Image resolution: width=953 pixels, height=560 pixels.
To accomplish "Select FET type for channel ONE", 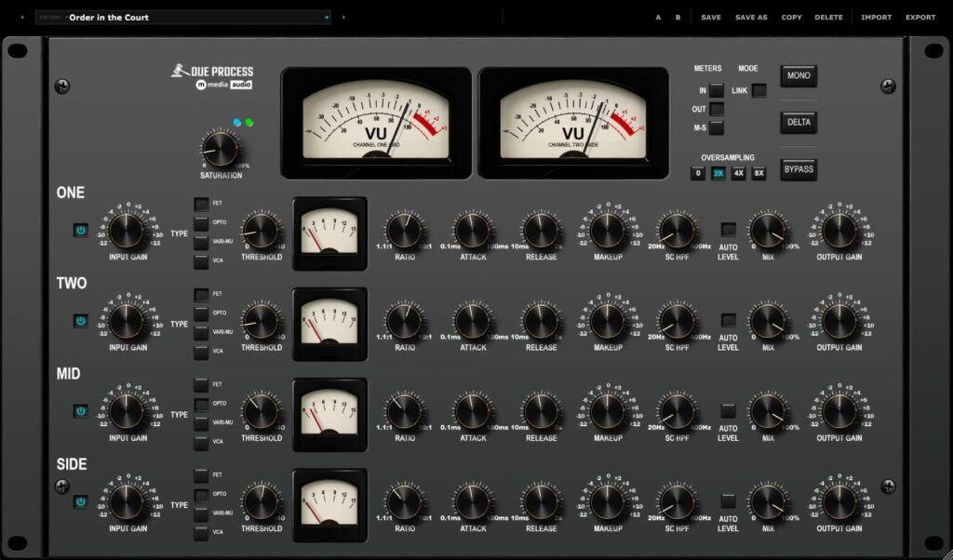I will (201, 204).
